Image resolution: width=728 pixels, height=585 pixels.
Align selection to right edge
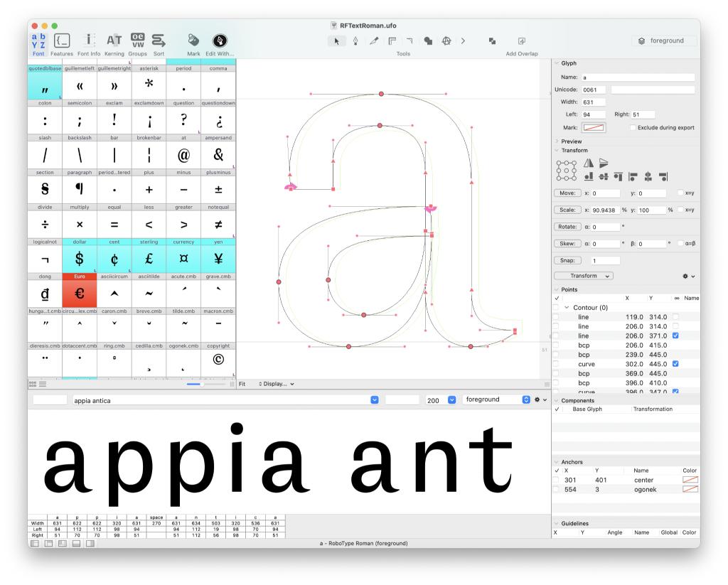click(x=663, y=176)
